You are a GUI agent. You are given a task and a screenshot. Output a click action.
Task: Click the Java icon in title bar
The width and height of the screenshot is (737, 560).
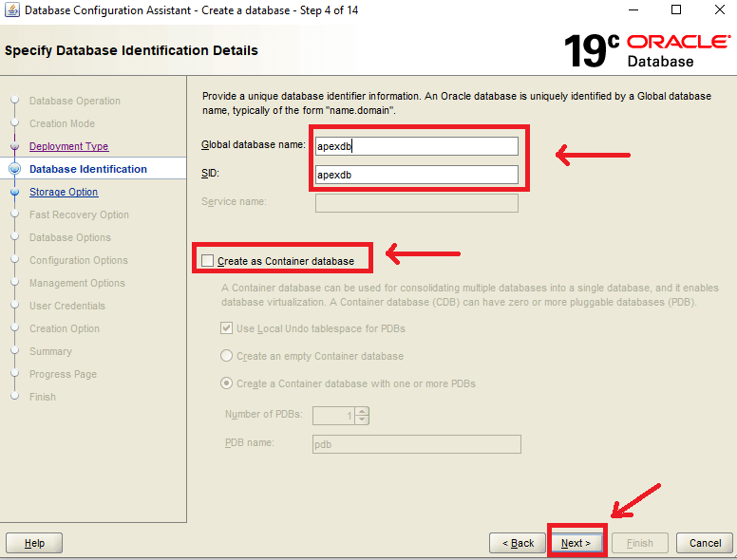pos(11,10)
